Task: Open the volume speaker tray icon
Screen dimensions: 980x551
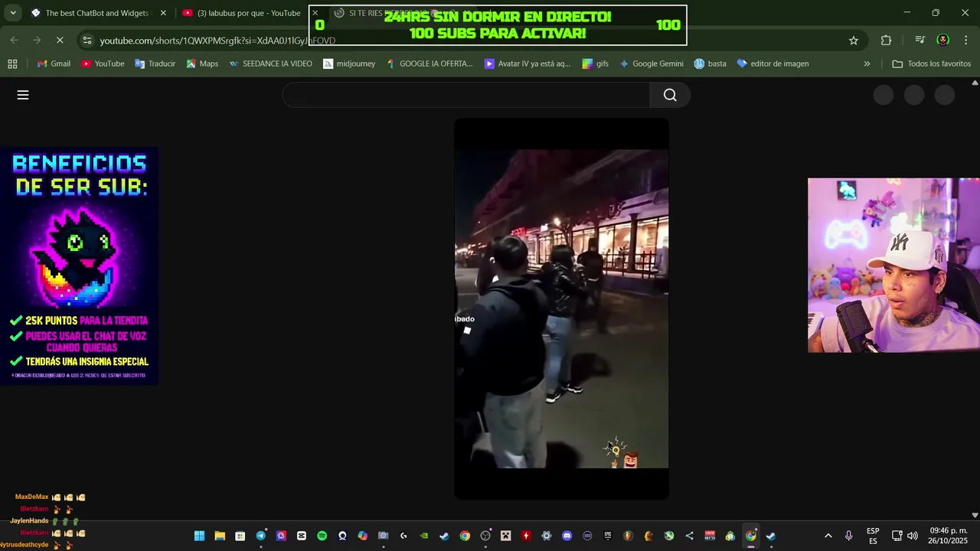Action: tap(913, 536)
